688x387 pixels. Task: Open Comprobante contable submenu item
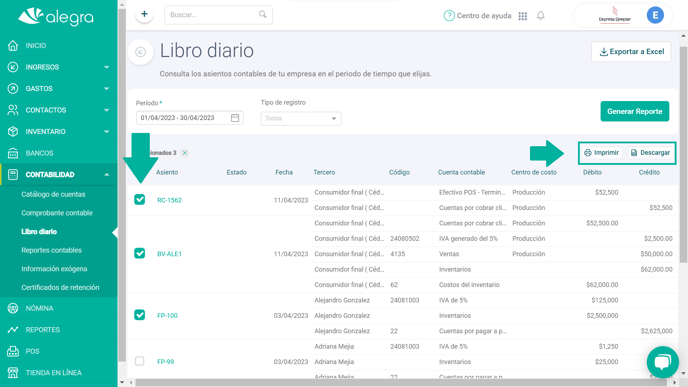coord(57,213)
